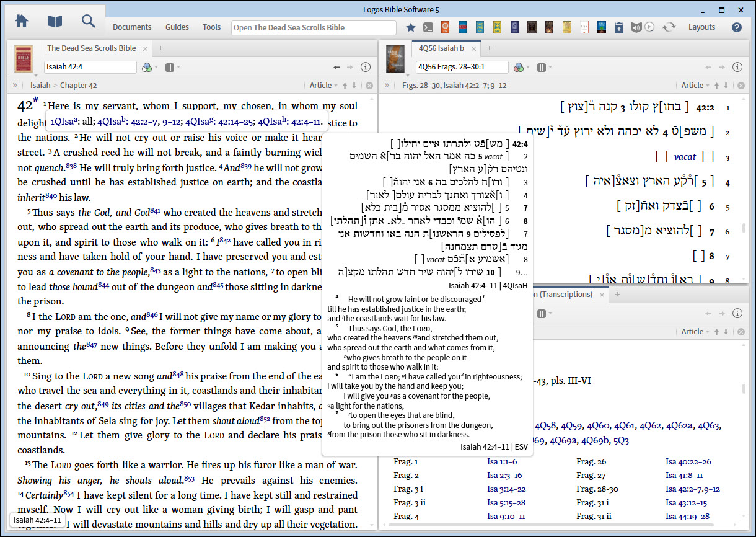Add new tab beside Transcriptions tab
This screenshot has width=756, height=537.
tap(617, 295)
